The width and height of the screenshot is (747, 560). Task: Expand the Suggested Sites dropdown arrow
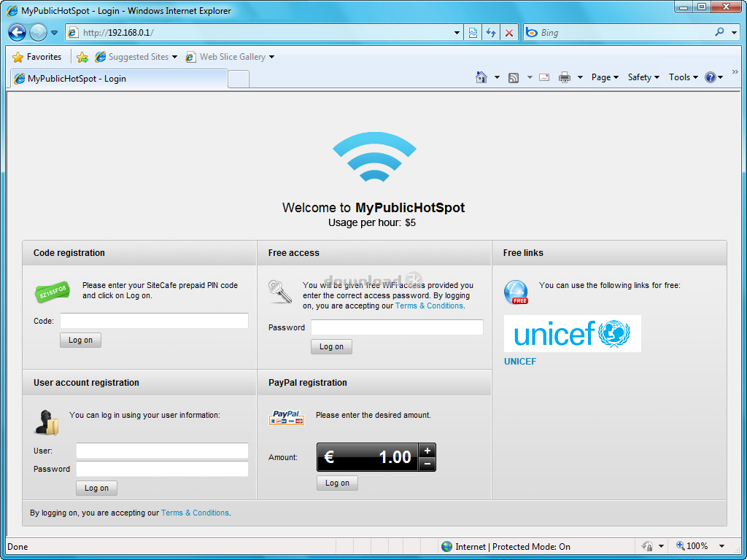[x=175, y=57]
